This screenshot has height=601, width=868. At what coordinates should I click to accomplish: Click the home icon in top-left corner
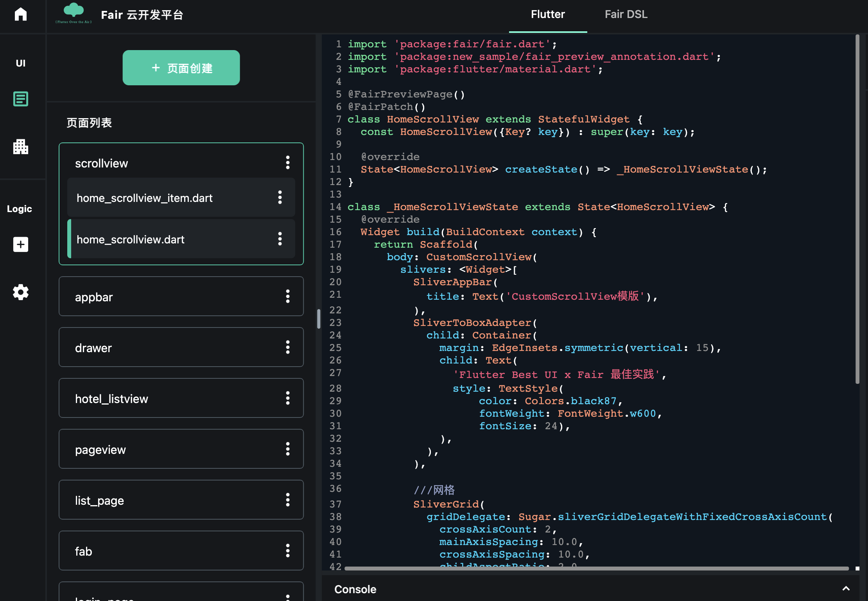point(21,14)
